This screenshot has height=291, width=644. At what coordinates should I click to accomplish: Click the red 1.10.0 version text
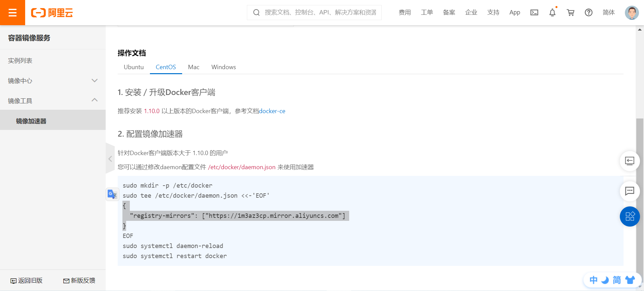pyautogui.click(x=152, y=111)
